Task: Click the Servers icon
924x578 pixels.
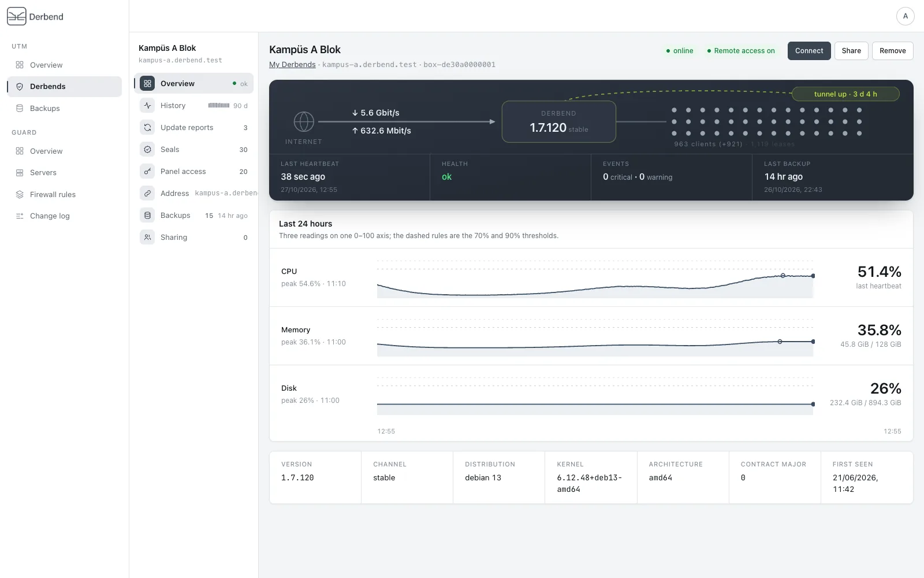Action: point(20,173)
